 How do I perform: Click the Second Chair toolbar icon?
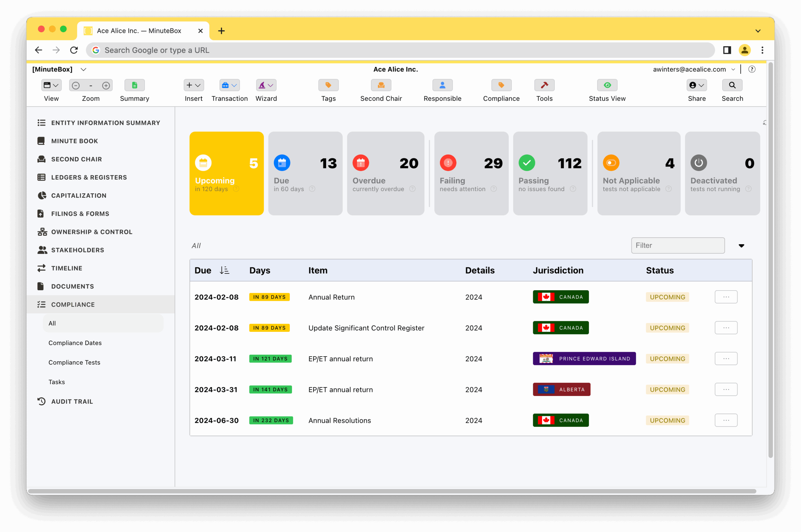[381, 85]
